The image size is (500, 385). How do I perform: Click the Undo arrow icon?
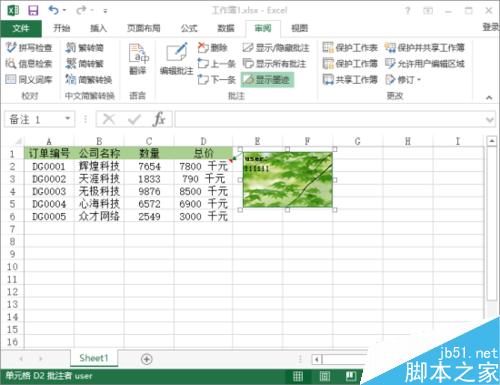point(54,10)
